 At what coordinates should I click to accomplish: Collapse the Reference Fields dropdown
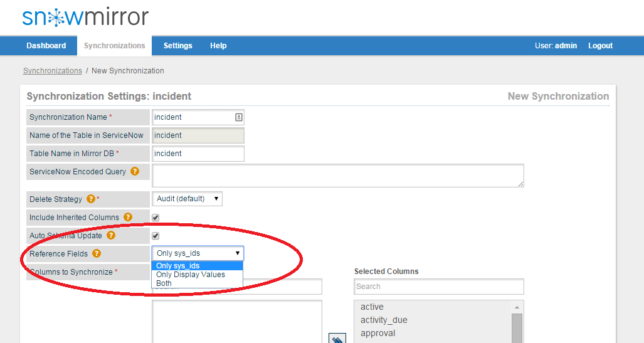click(x=198, y=253)
